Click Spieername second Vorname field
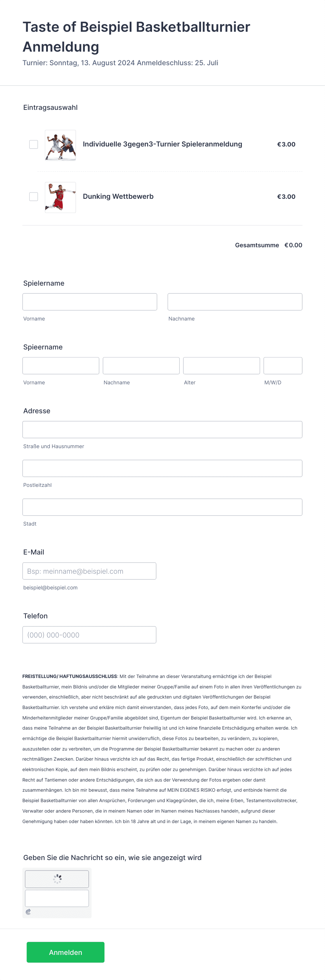Screen dimensions: 325x980 point(61,365)
